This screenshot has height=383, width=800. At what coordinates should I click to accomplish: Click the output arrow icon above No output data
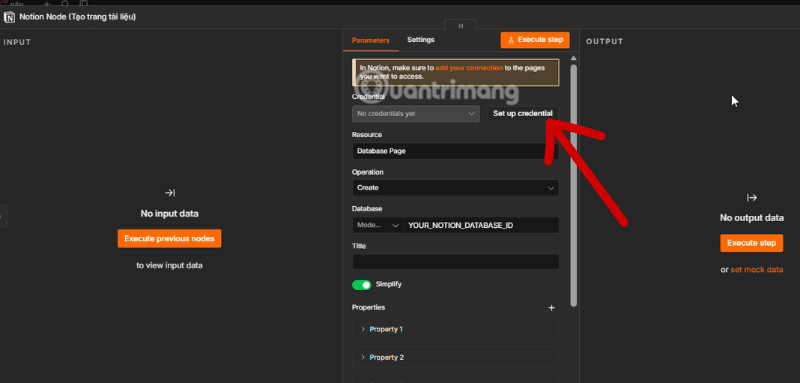(x=752, y=198)
